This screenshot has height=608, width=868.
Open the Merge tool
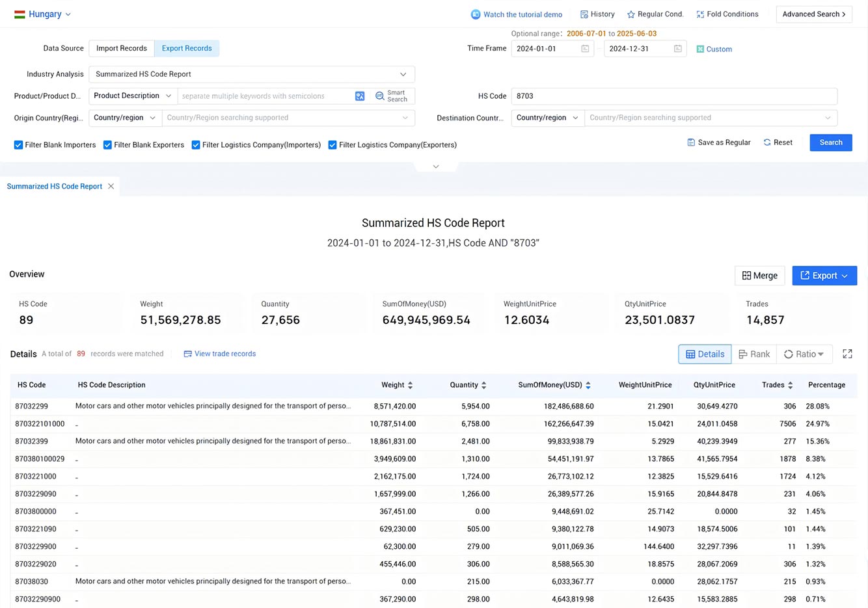(x=759, y=275)
